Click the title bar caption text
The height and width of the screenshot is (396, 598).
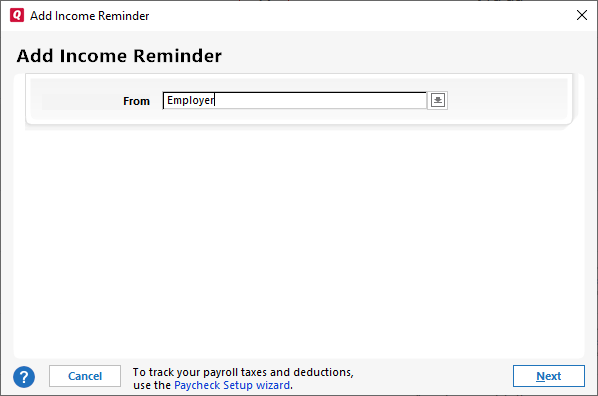point(90,16)
